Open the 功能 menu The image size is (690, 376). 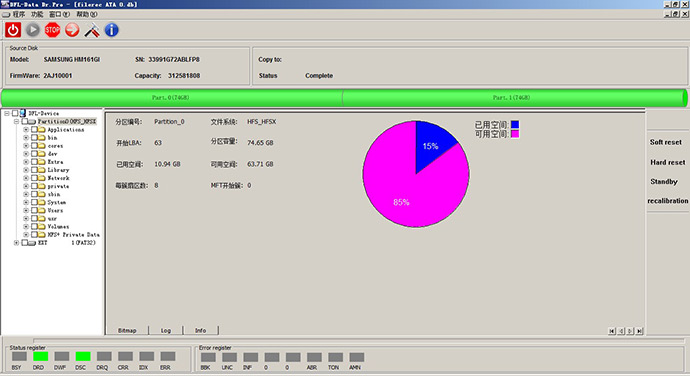[37, 14]
